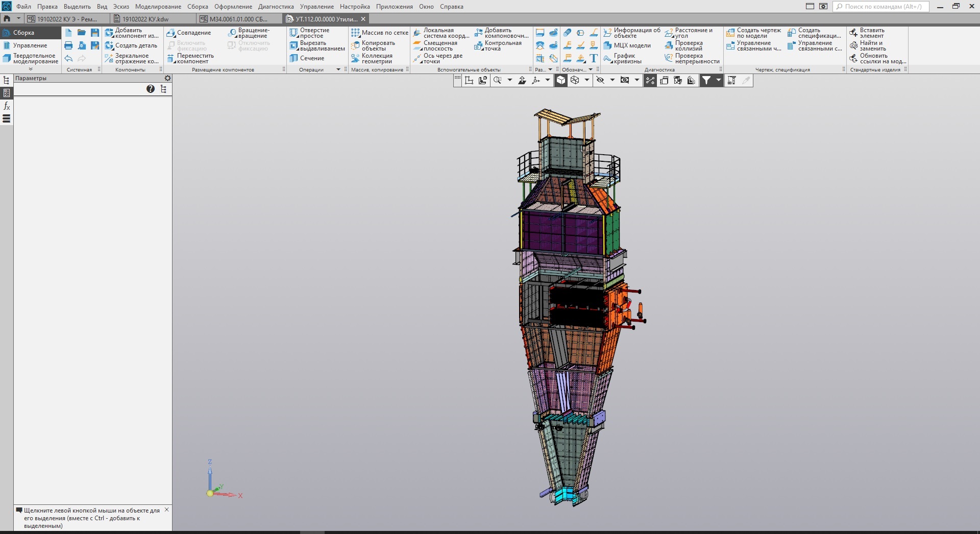
Task: Close the hint message in Параметры panel
Action: point(167,510)
